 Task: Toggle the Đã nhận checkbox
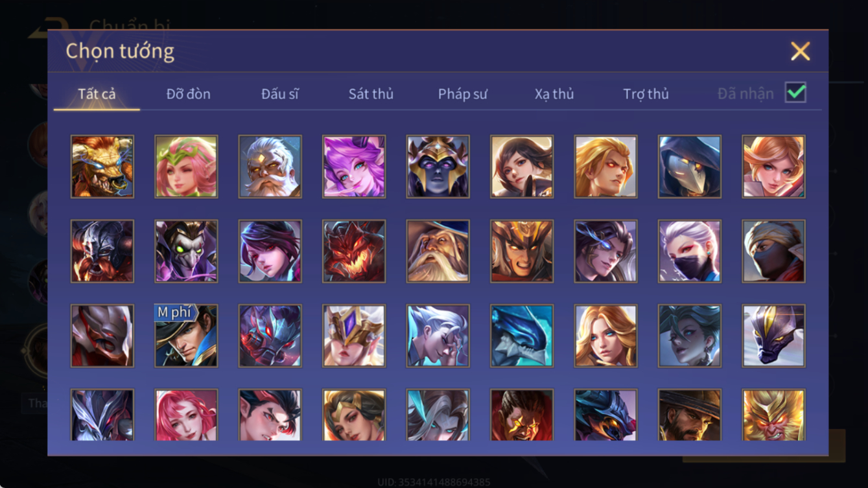[x=795, y=93]
